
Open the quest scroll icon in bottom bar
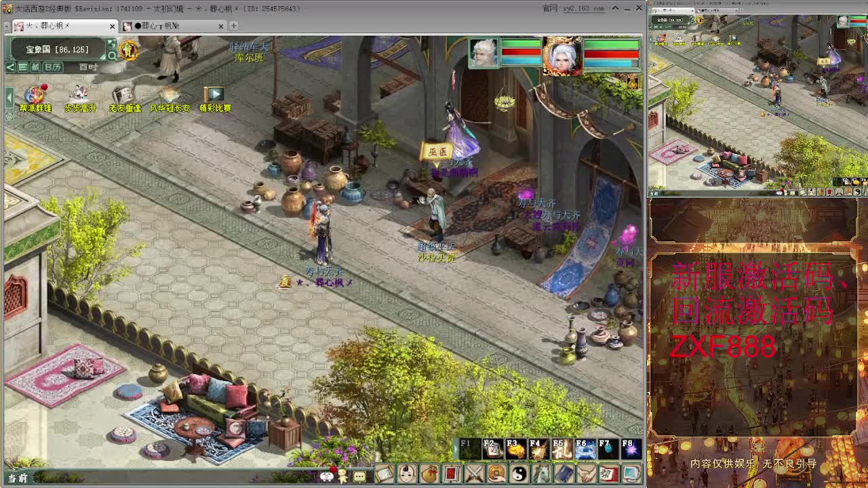pyautogui.click(x=384, y=474)
